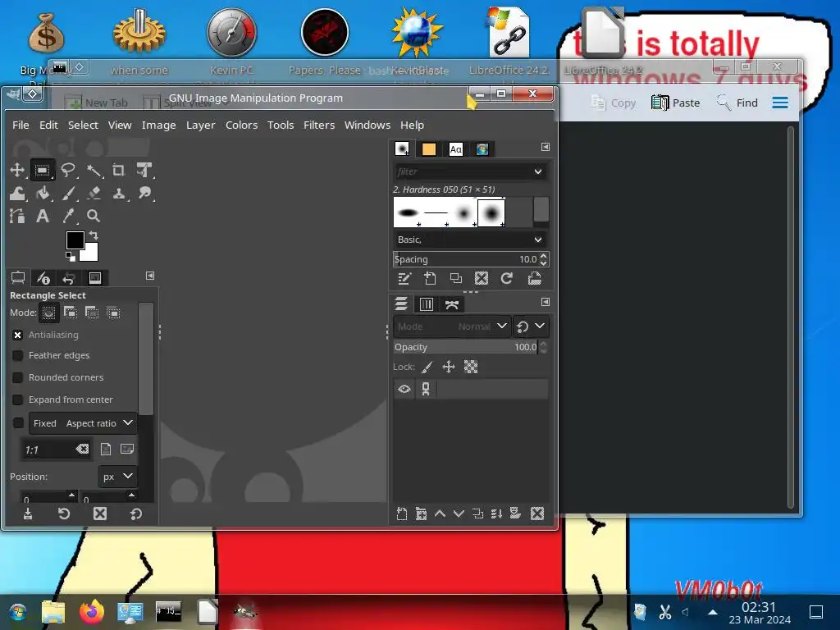This screenshot has width=840, height=630.
Task: Swap foreground and background colors
Action: (x=94, y=235)
